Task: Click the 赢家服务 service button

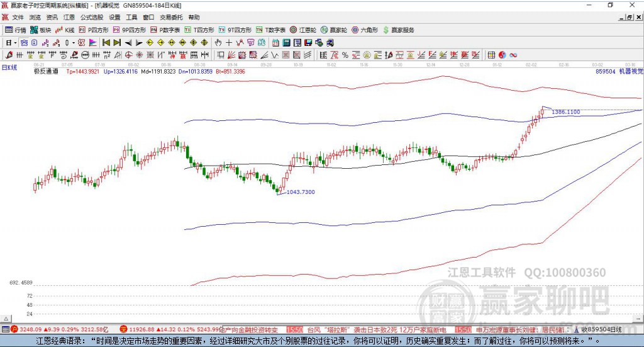Action: pyautogui.click(x=399, y=30)
